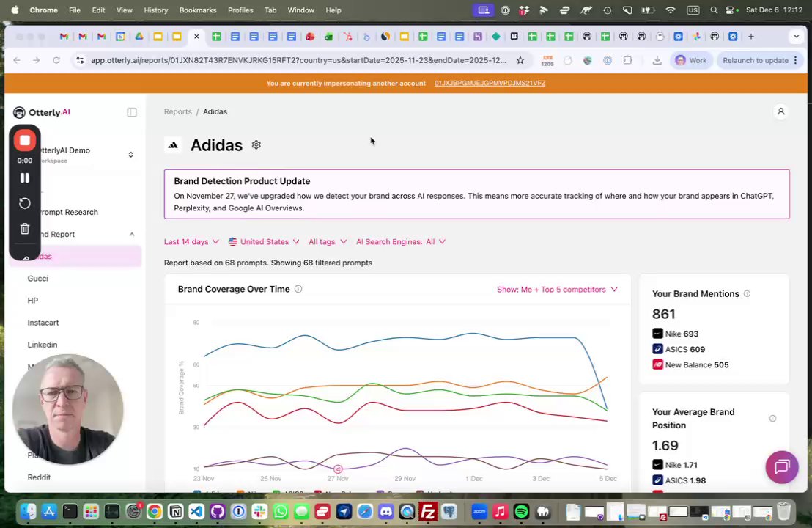Screen dimensions: 812x528
Task: Open FileZilla from the Dock
Action: pos(428,512)
